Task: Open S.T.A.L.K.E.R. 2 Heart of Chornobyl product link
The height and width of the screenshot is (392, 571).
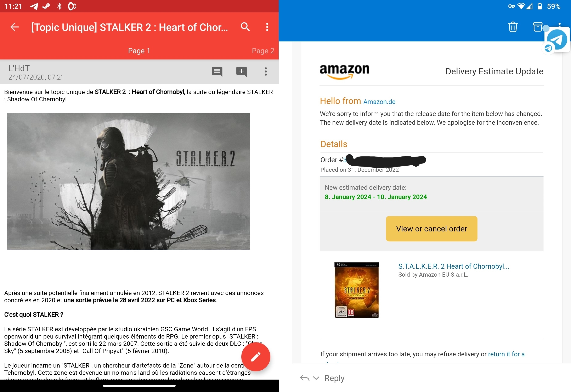Action: 453,266
